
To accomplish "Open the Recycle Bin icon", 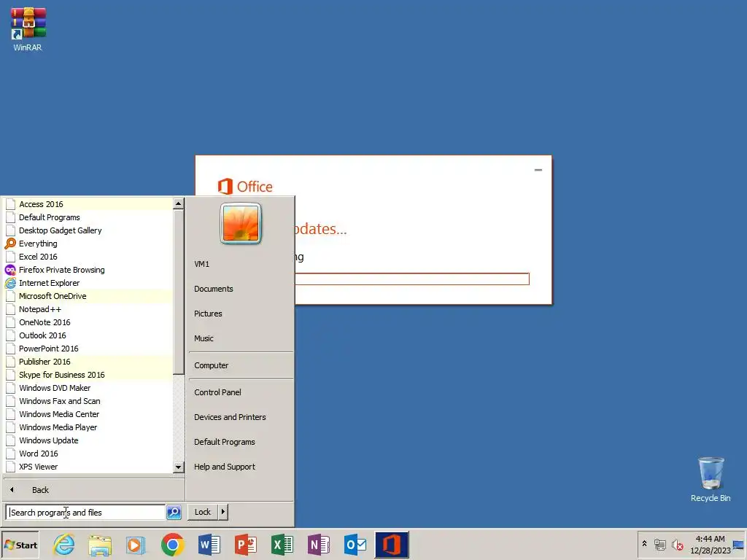I will [x=711, y=479].
